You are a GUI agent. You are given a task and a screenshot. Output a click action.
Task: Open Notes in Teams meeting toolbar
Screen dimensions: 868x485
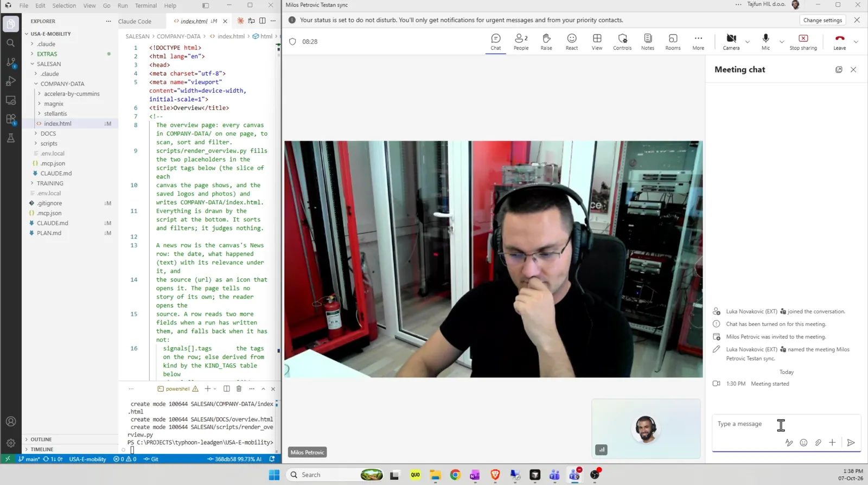click(648, 42)
